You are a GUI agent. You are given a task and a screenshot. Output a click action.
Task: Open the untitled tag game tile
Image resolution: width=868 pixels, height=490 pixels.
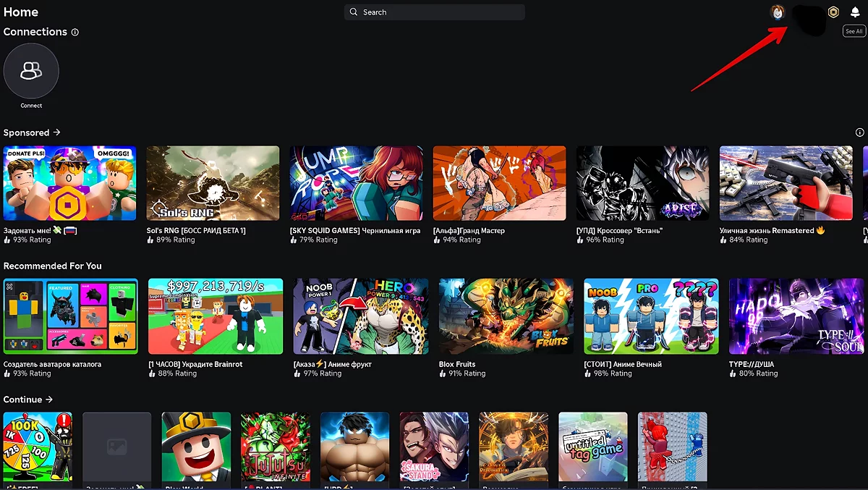pyautogui.click(x=593, y=447)
